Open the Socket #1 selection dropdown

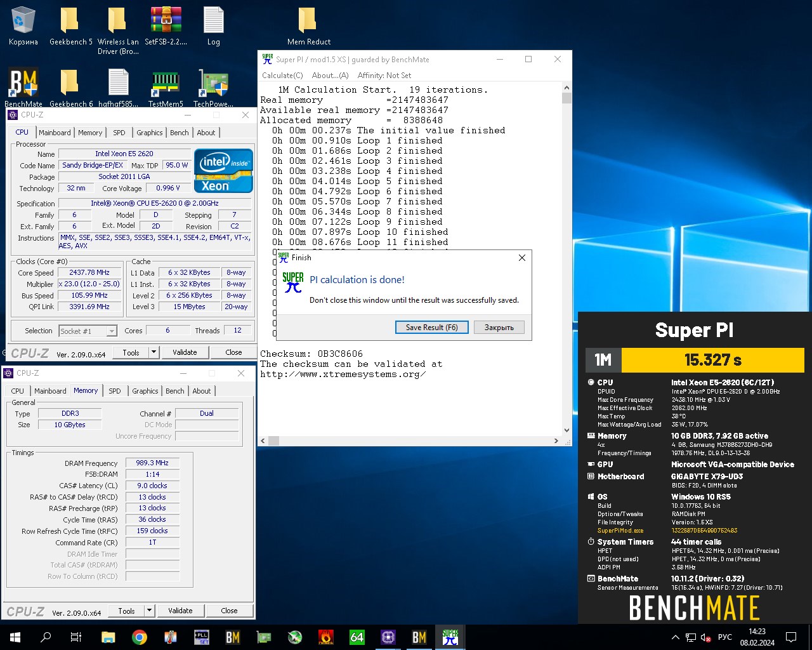pyautogui.click(x=88, y=331)
